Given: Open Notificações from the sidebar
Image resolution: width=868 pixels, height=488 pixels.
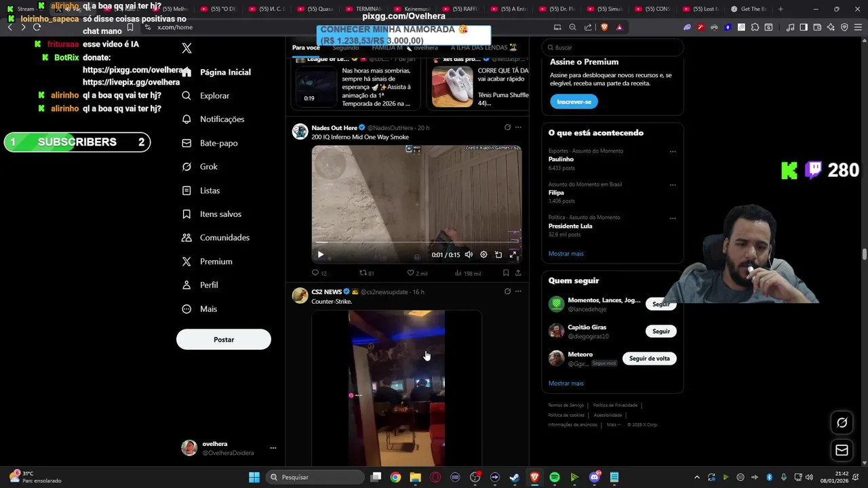Looking at the screenshot, I should (x=213, y=119).
